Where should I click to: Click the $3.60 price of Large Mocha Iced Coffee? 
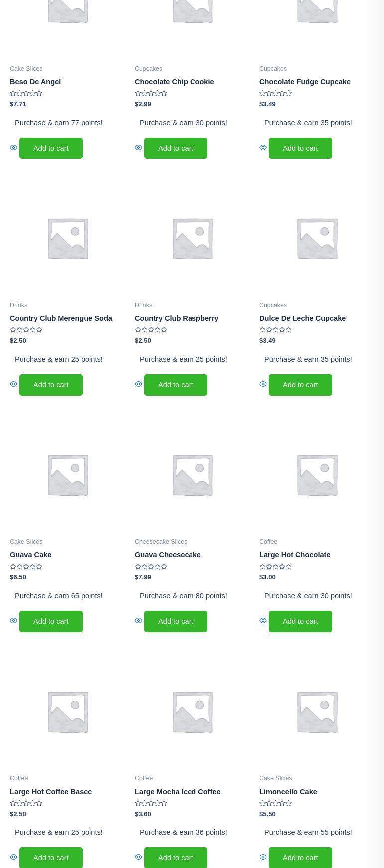click(143, 814)
